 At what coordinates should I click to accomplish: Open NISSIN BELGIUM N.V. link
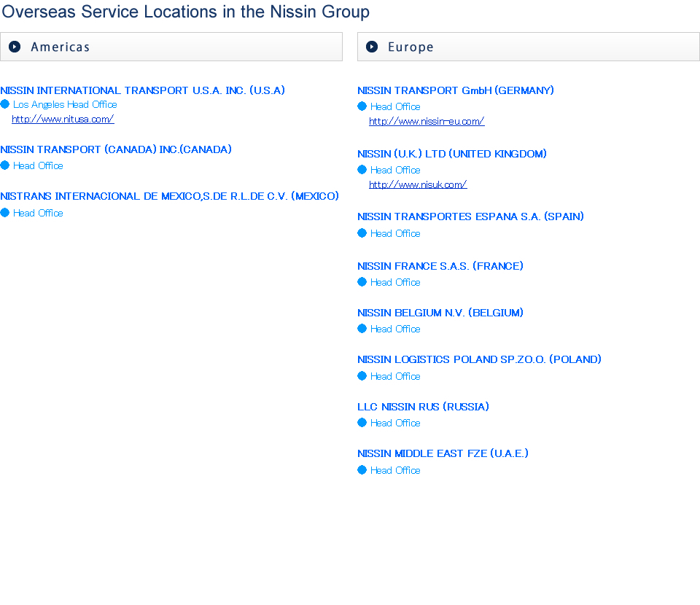tap(440, 313)
